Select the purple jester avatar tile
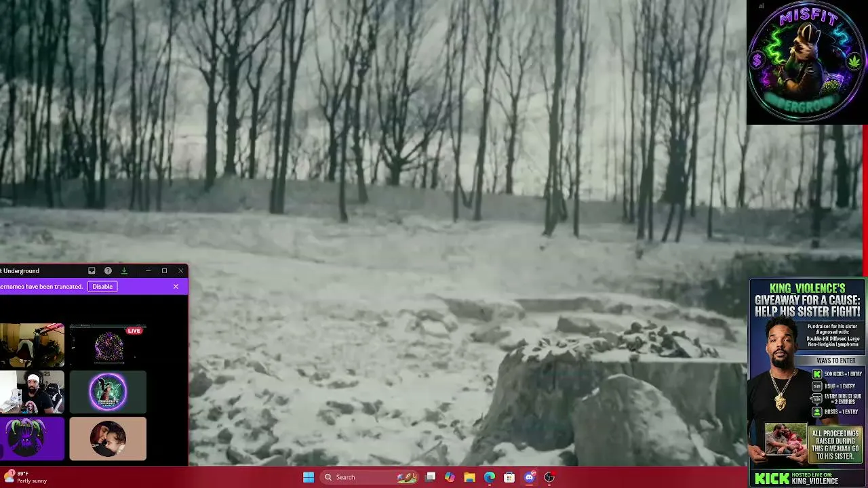Viewport: 868px width, 488px height. click(x=32, y=439)
